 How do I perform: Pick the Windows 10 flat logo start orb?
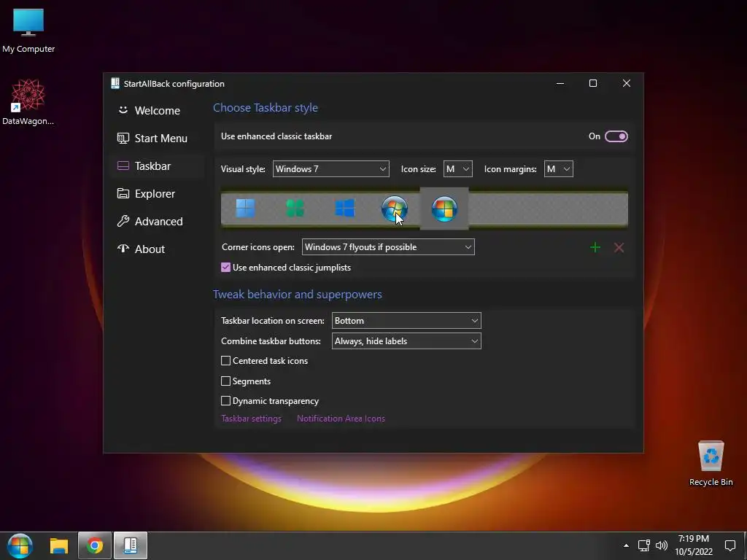click(345, 209)
